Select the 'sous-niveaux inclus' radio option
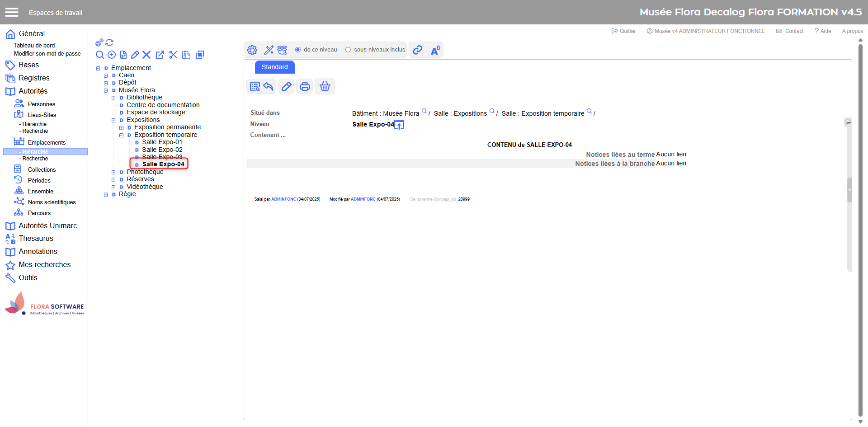 point(348,50)
